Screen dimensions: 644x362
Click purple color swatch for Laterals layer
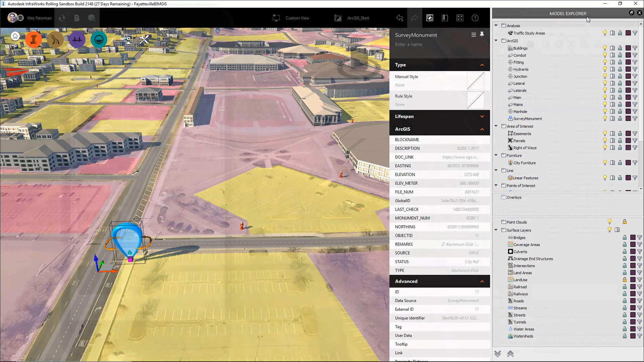(x=628, y=90)
